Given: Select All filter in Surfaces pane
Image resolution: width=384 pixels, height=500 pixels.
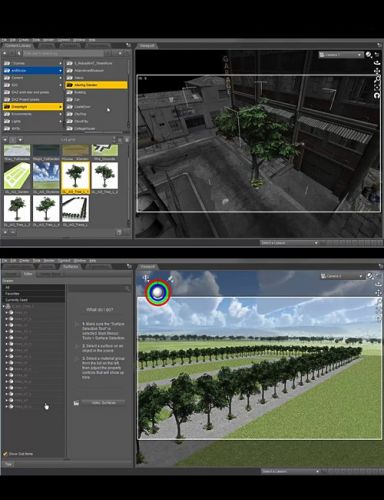Looking at the screenshot, I should point(33,287).
